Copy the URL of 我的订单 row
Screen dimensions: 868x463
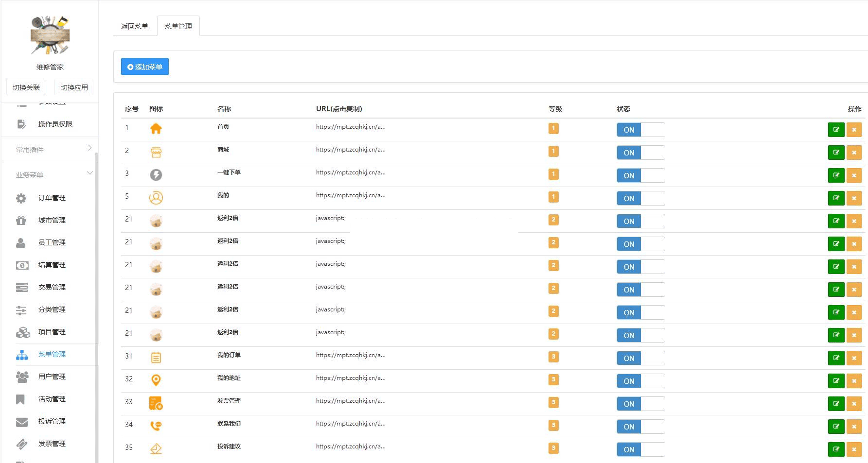(x=351, y=355)
